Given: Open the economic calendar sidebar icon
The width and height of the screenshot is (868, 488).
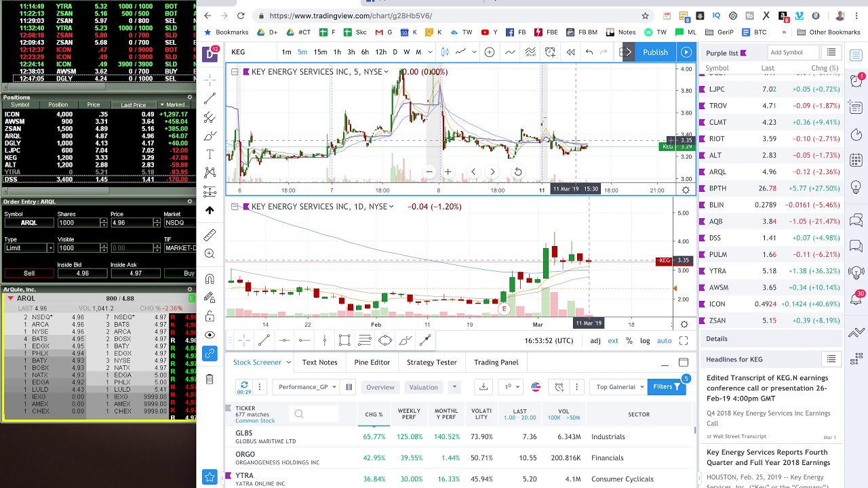Looking at the screenshot, I should [x=856, y=161].
